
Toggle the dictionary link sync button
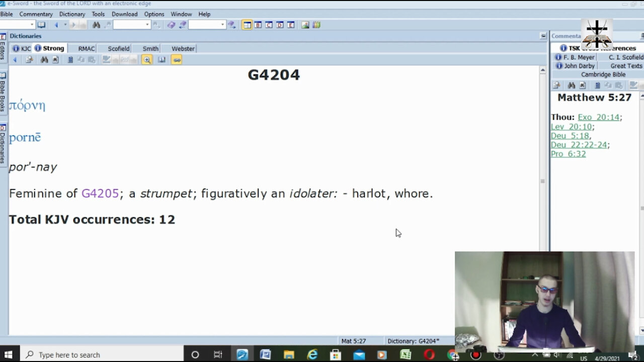pos(177,60)
